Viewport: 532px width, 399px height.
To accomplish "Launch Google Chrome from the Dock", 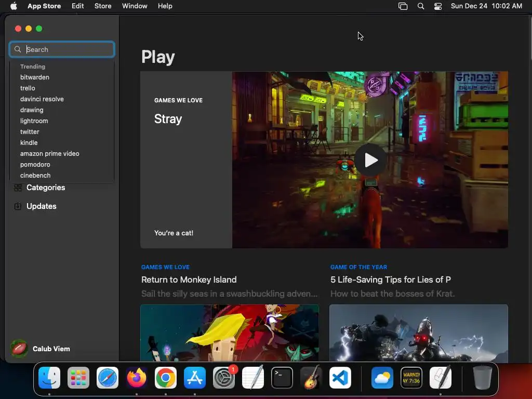I will pos(166,378).
